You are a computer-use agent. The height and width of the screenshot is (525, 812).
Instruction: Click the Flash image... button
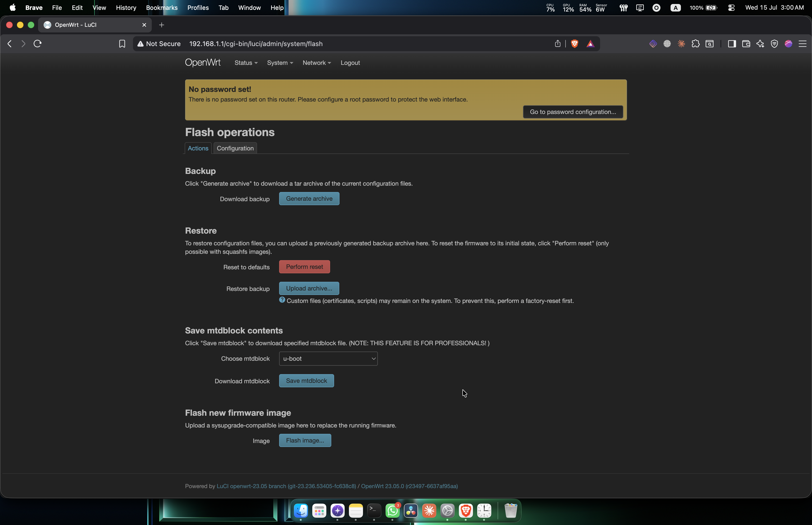click(x=305, y=440)
